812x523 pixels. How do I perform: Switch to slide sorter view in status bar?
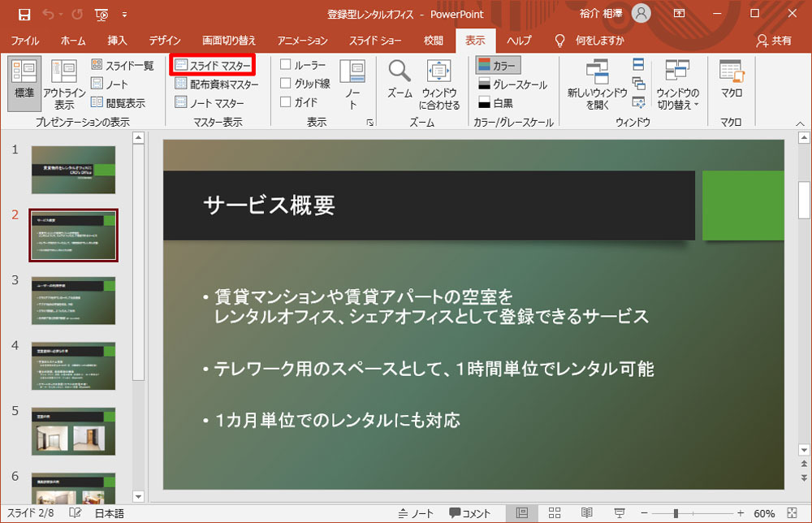[555, 513]
